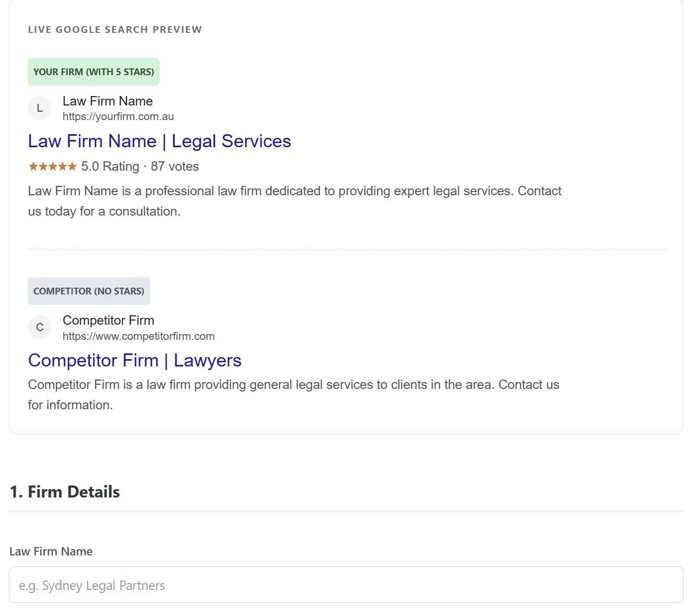Click the https://yourfirm.com.au URL

118,116
